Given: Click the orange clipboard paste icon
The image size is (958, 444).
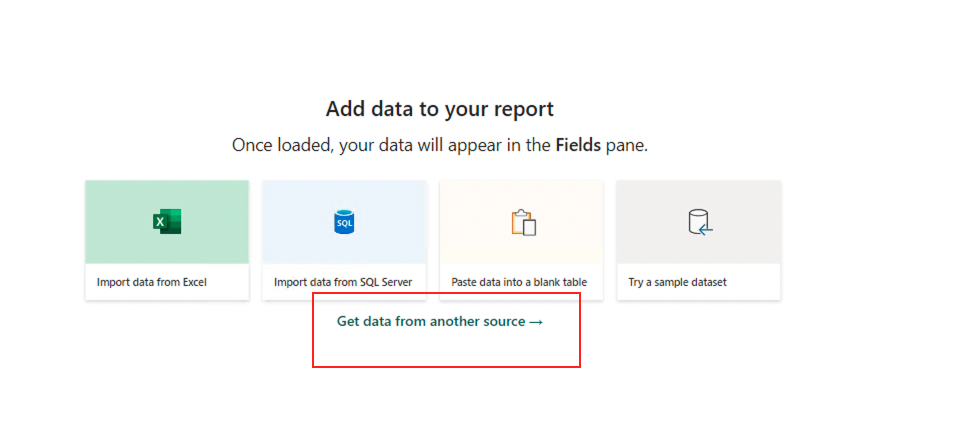Looking at the screenshot, I should [x=523, y=222].
